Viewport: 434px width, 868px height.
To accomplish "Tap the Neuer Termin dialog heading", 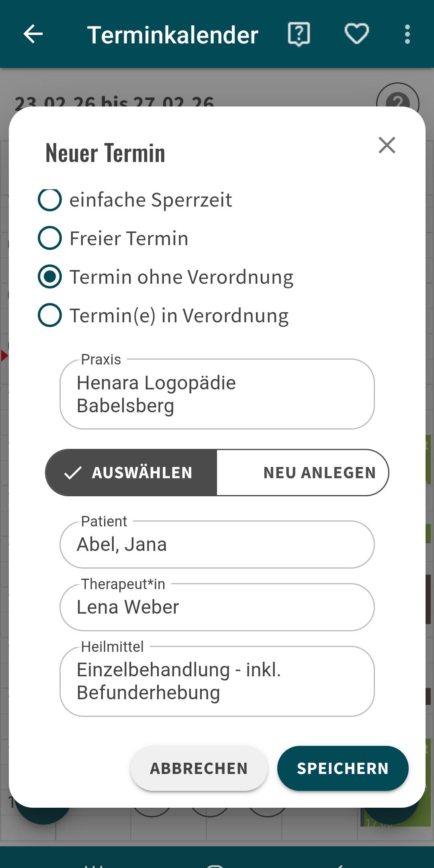I will point(105,153).
